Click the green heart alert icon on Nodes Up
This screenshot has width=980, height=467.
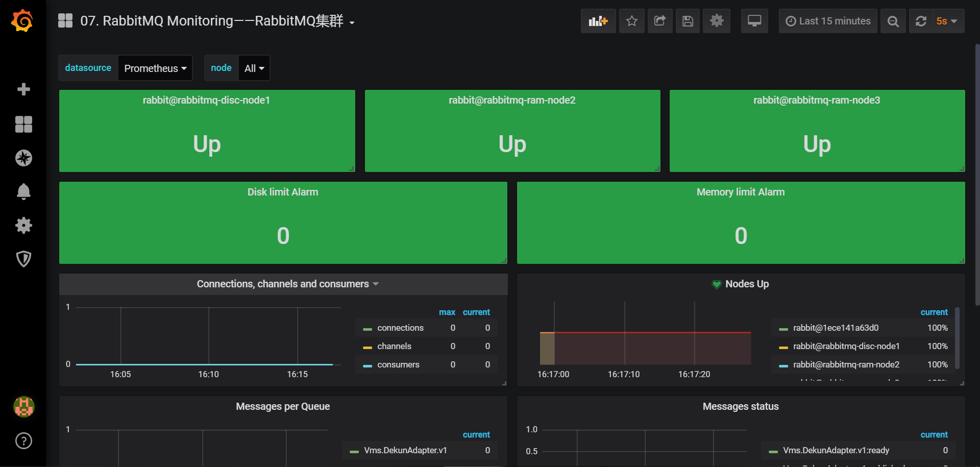[x=717, y=284]
